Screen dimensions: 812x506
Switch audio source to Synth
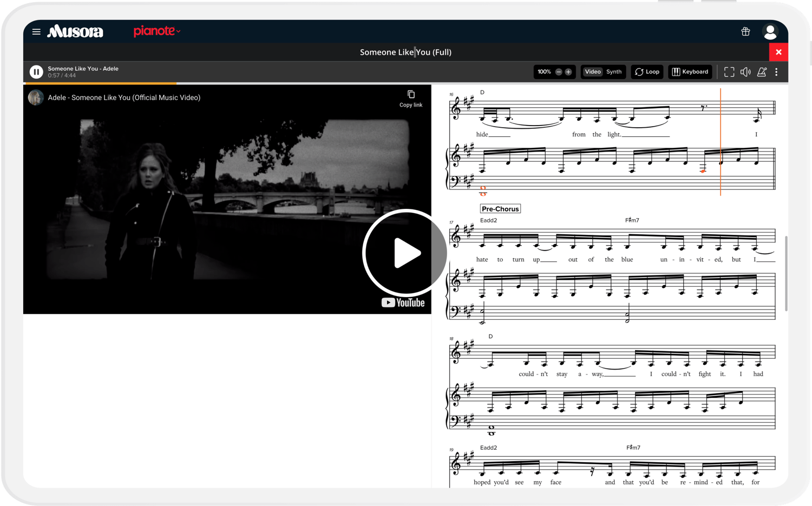pos(614,72)
